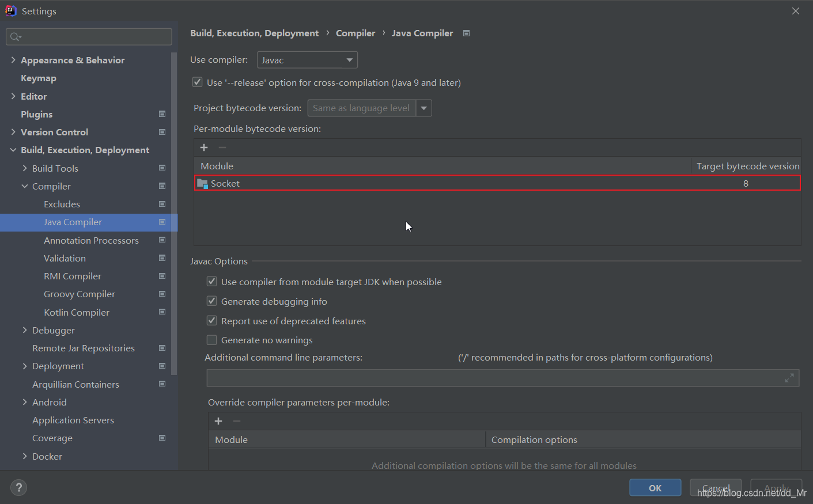The height and width of the screenshot is (504, 813).
Task: Uncheck Generate debugging info
Action: pos(212,301)
